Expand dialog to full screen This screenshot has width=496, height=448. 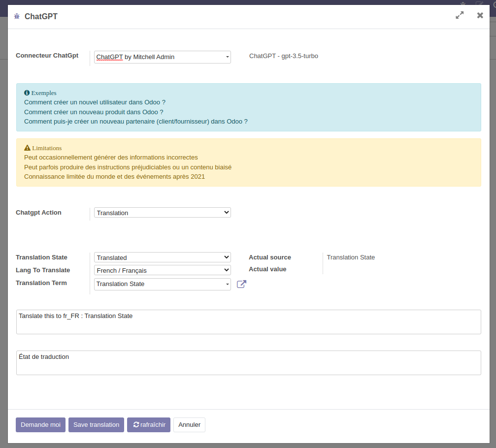point(460,15)
